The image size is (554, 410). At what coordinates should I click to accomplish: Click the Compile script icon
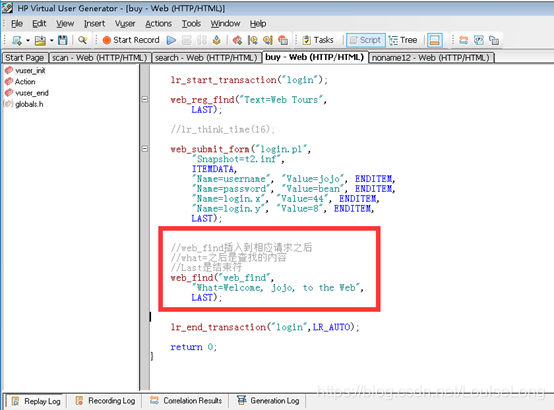(x=217, y=40)
